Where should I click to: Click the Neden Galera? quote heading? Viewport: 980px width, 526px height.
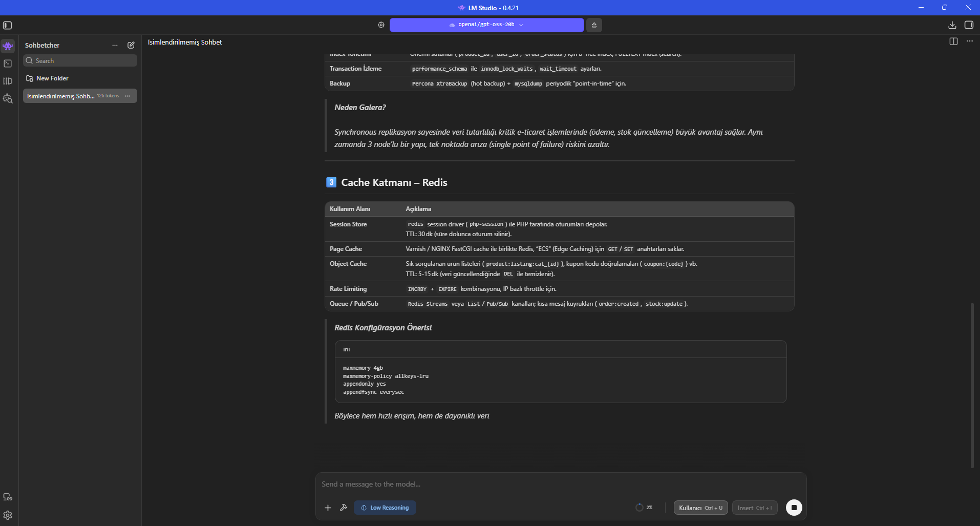coord(360,108)
